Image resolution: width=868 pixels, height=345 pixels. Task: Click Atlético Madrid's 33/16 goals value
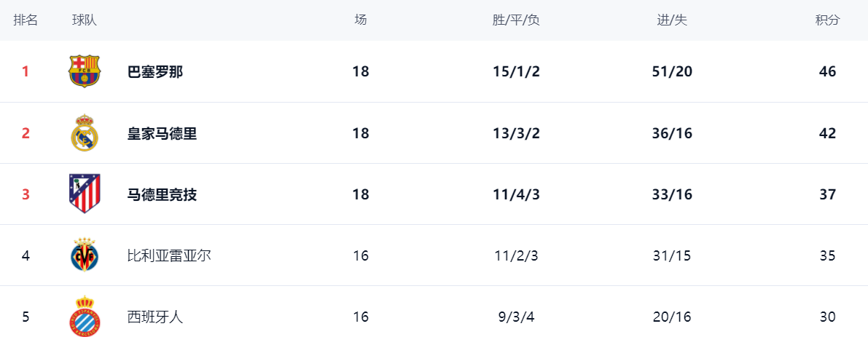672,194
